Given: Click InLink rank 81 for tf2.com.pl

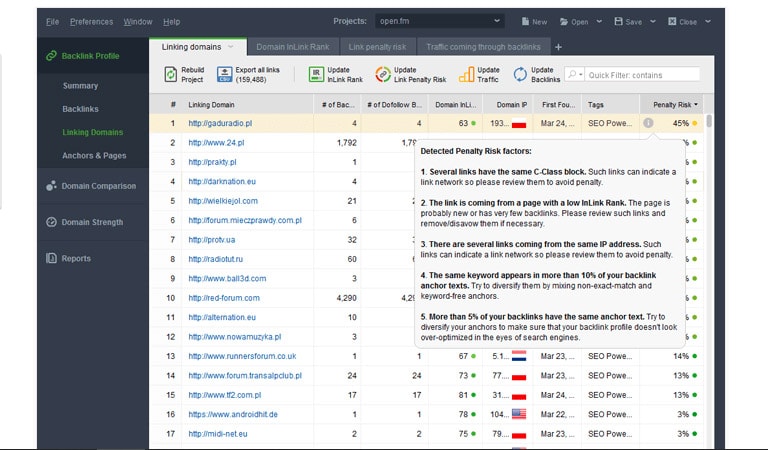Looking at the screenshot, I should click(x=463, y=395).
